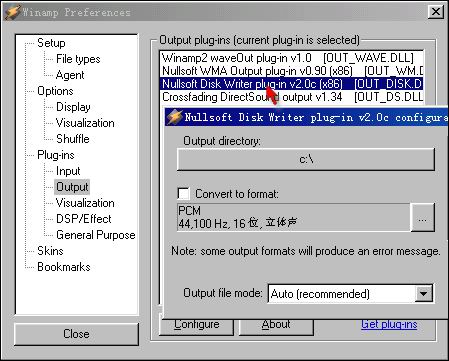The height and width of the screenshot is (361, 449).
Task: Select Agent in the tree
Action: click(70, 75)
